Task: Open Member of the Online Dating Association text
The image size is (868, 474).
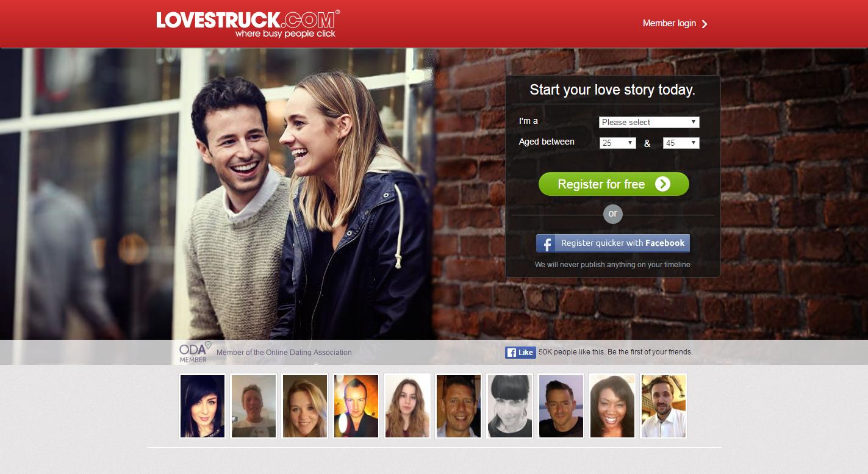Action: tap(284, 352)
